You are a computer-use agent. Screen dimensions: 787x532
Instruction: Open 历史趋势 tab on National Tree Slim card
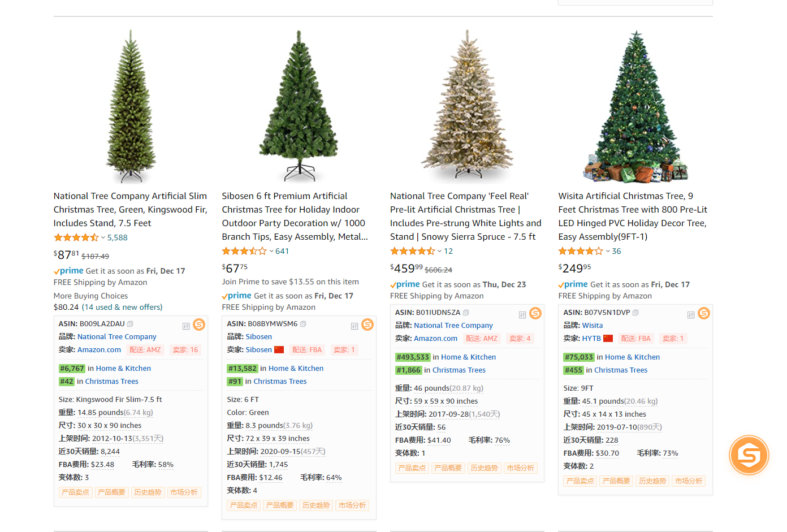click(148, 492)
